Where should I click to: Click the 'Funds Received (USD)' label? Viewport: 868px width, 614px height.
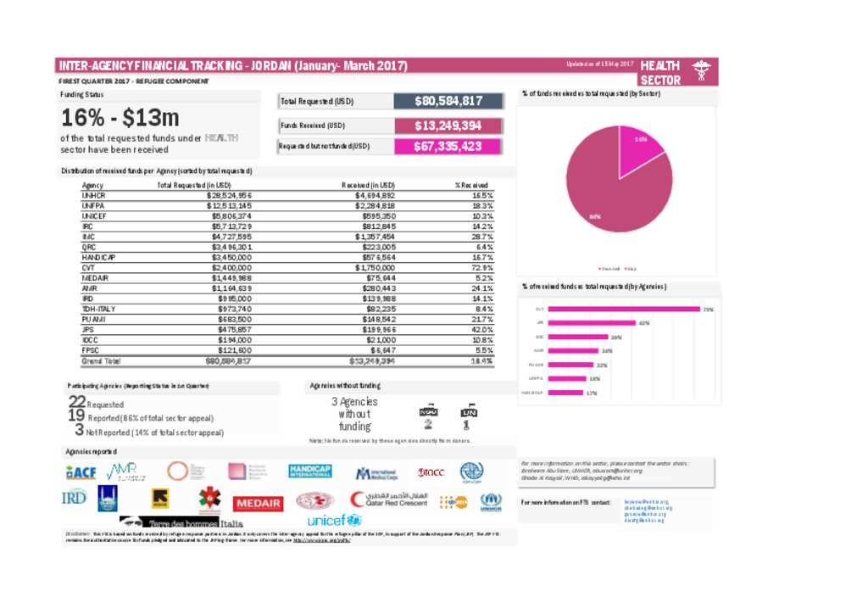pos(313,126)
